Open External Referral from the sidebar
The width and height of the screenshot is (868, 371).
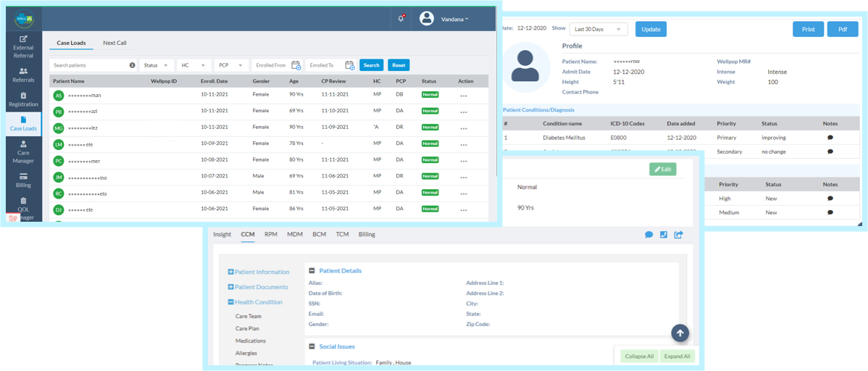pos(23,46)
